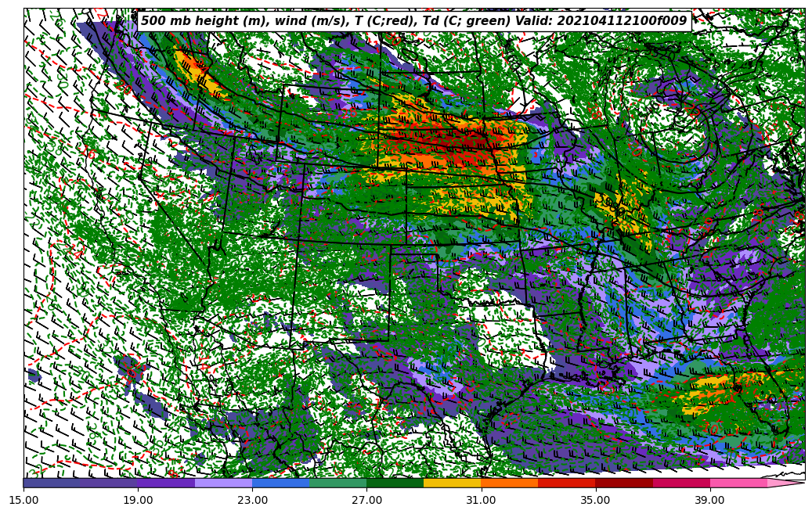Click the 27.00 colorbar tick label
812x514 pixels.
tap(366, 499)
